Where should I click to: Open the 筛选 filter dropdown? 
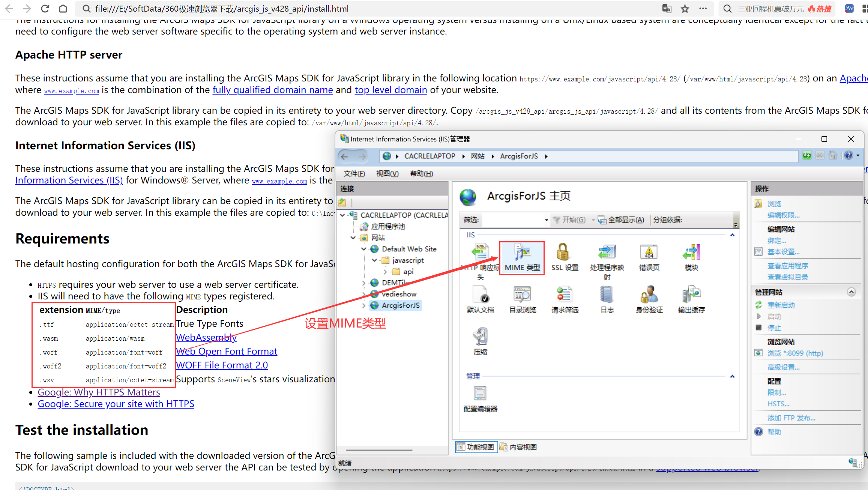546,220
